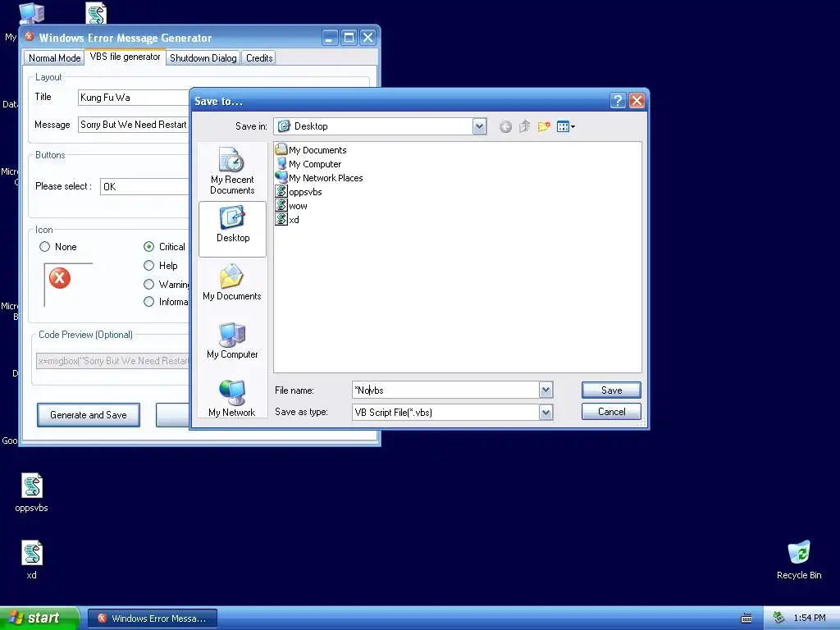Select My Computer in file list
This screenshot has height=630, width=840.
pos(308,164)
